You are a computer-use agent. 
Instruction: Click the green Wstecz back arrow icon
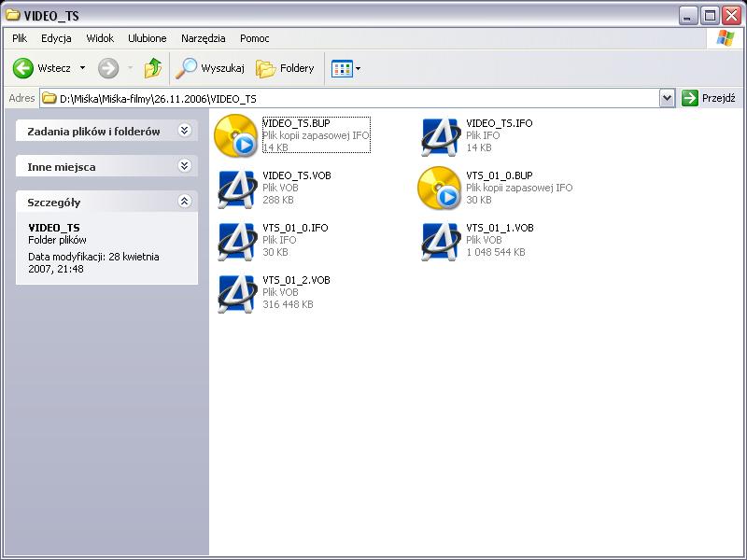click(22, 68)
